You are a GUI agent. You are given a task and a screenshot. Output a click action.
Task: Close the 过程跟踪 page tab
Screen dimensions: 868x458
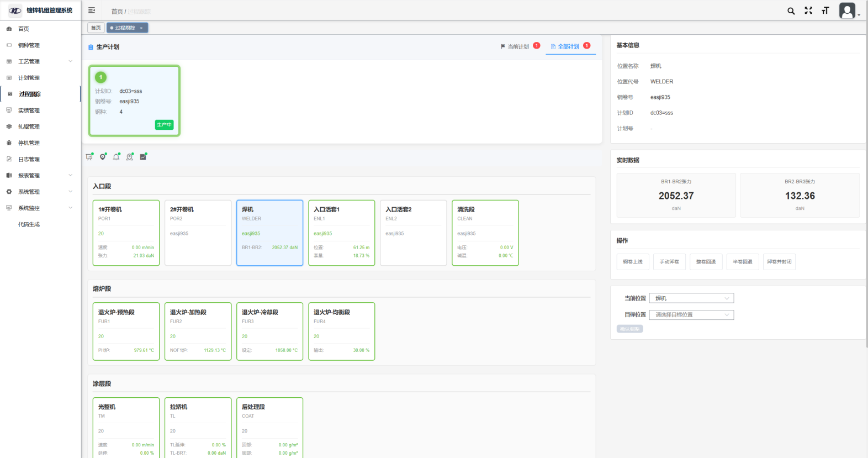click(141, 28)
